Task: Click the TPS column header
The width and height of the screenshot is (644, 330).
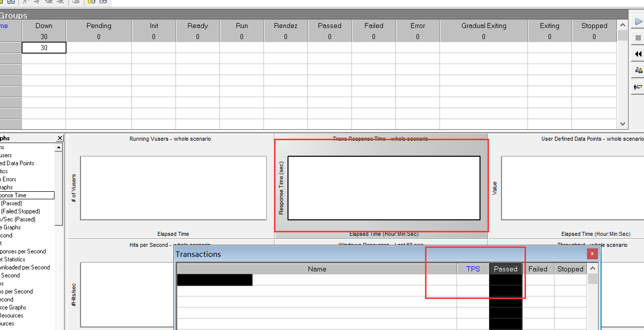Action: (x=472, y=269)
